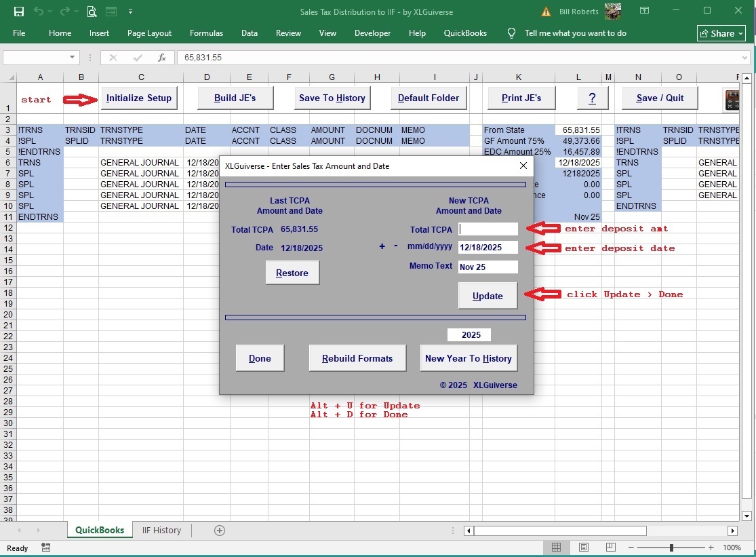Click the warning icon beside Bill Roberts
756x557 pixels.
(x=546, y=12)
